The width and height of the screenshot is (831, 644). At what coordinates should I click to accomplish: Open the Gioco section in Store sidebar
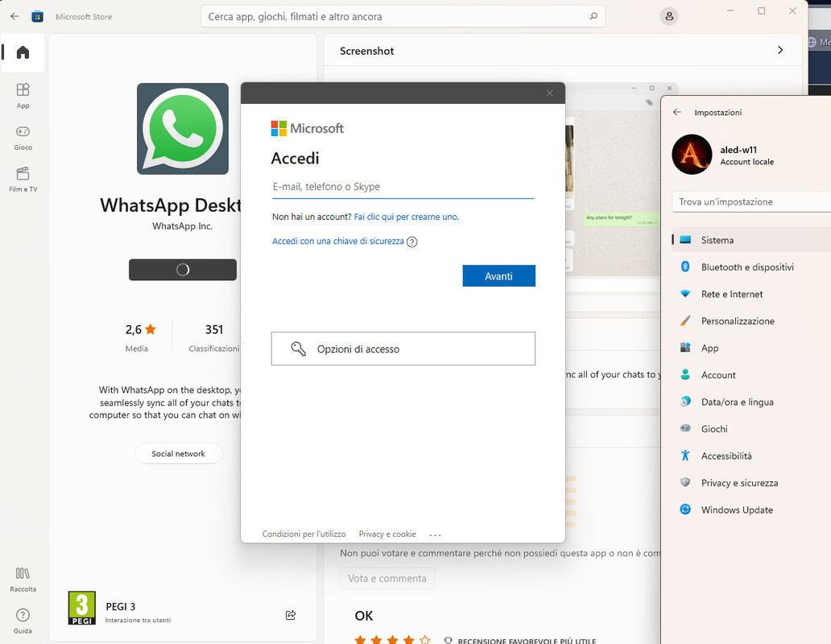coord(23,138)
